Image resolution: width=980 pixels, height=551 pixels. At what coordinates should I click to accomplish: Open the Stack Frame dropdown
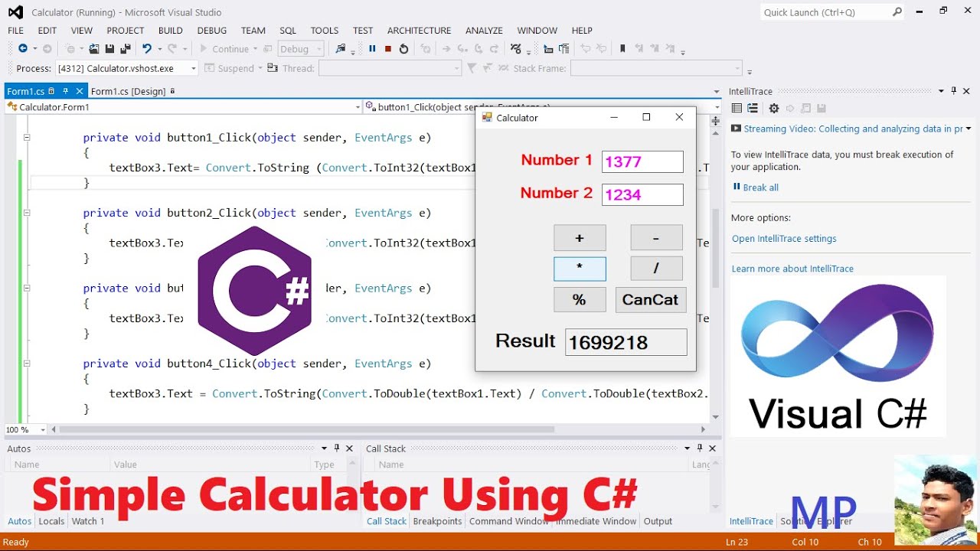click(x=738, y=68)
